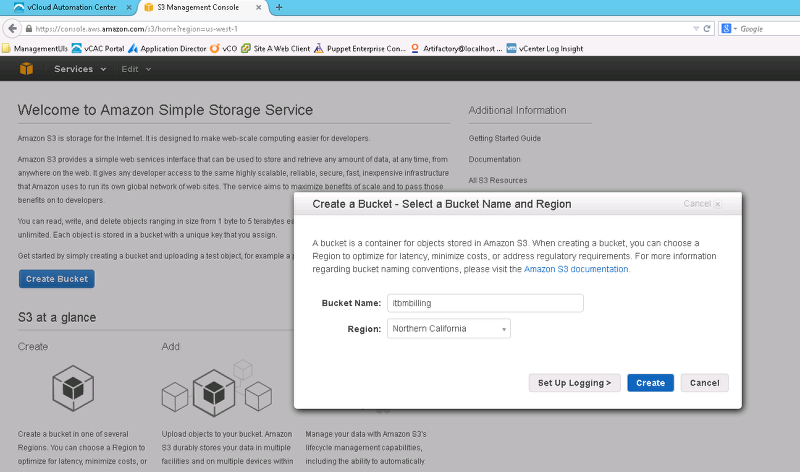Viewport: 800px width, 472px height.
Task: Open vCenter Log Insight bookmark
Action: point(544,48)
